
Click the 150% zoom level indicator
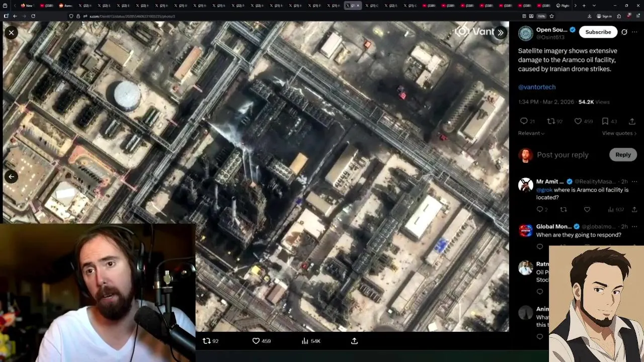541,16
